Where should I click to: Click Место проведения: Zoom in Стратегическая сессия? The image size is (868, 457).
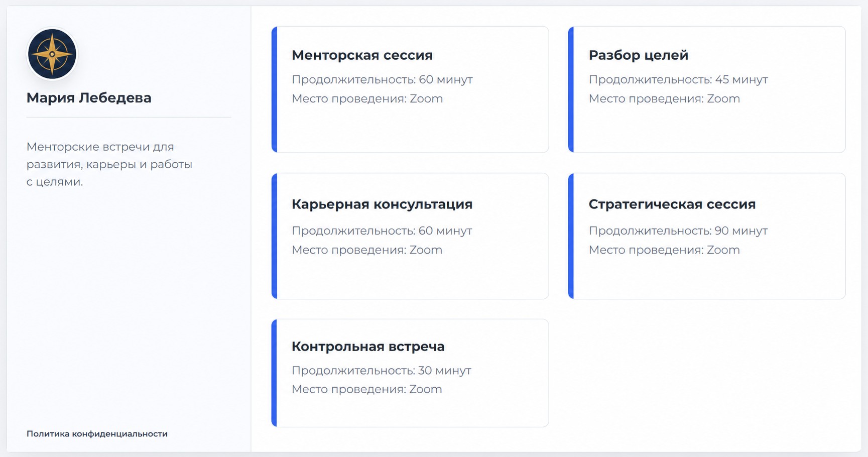tap(664, 250)
